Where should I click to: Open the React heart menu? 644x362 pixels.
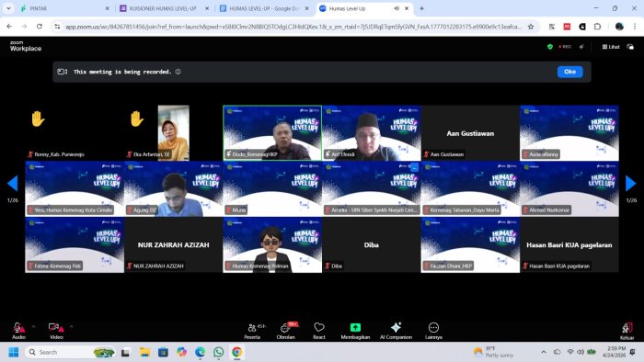[x=319, y=331]
